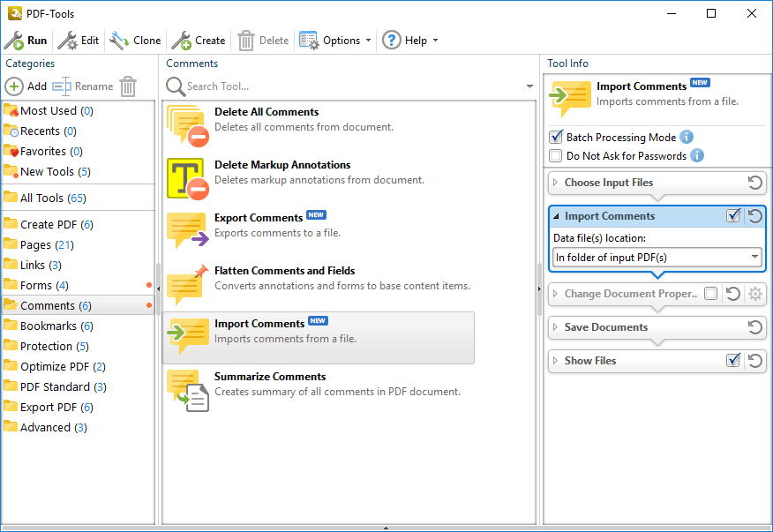Image resolution: width=773 pixels, height=532 pixels.
Task: Reset the Save Documents step via its revert icon
Action: [x=754, y=327]
